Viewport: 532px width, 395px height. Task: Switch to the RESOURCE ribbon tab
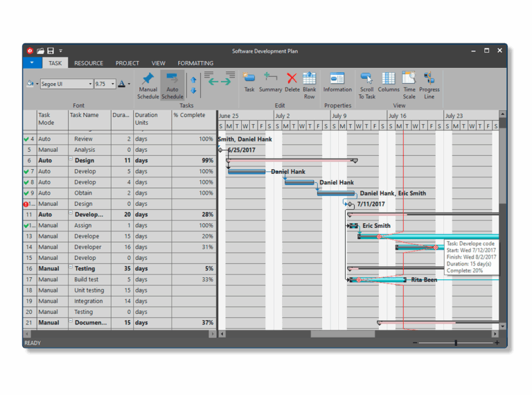89,63
